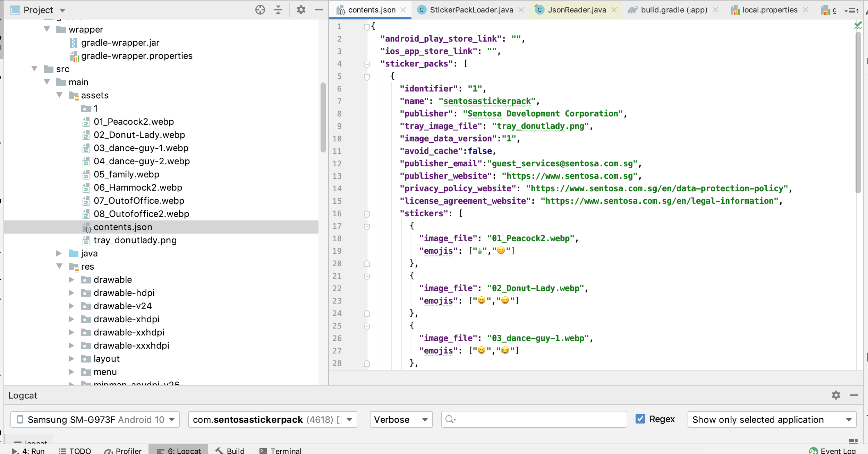Click fold marker on line 16 stickers
The width and height of the screenshot is (868, 454).
tap(367, 214)
